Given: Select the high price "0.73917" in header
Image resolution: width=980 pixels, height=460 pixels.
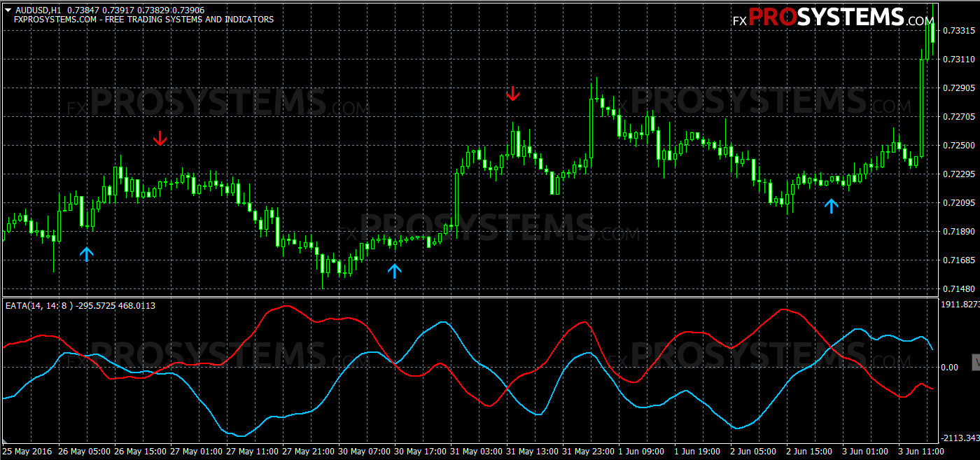Looking at the screenshot, I should [x=118, y=10].
